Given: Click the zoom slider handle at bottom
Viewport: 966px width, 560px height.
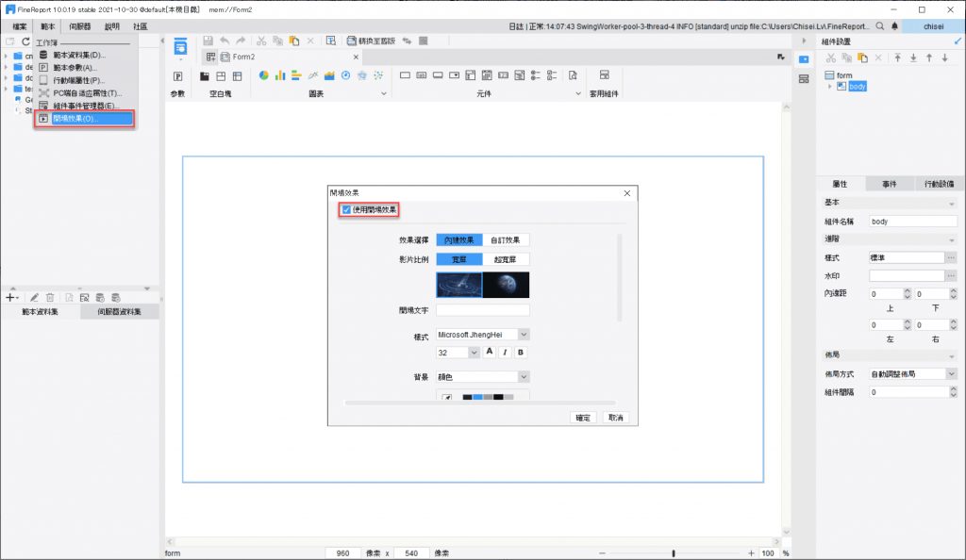Looking at the screenshot, I should tap(674, 553).
